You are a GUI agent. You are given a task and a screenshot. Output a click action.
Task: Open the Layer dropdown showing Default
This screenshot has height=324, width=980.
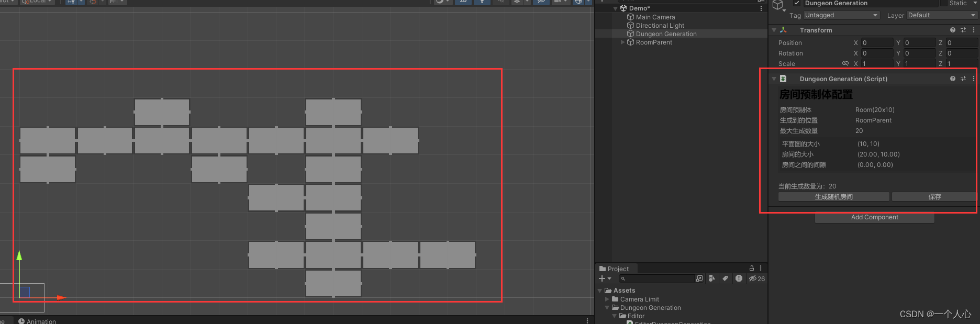point(942,15)
